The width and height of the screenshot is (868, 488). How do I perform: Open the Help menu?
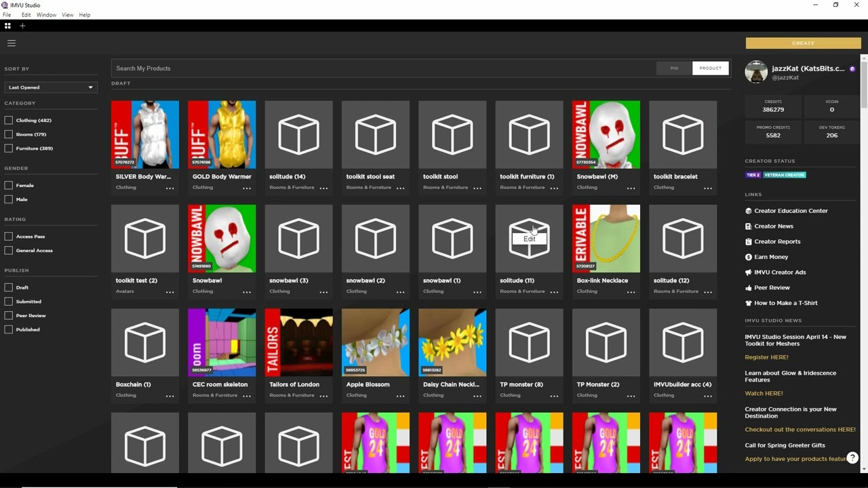(x=84, y=15)
